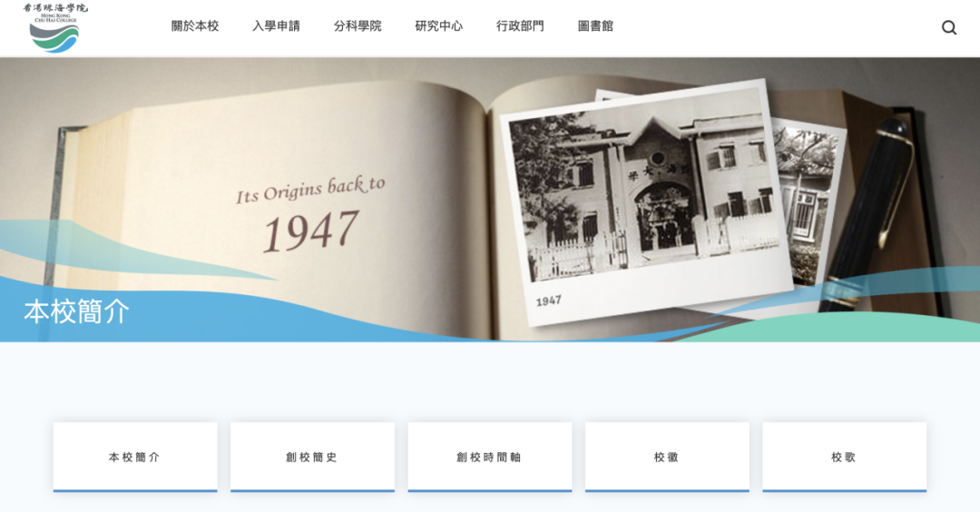Click the 'Its Origins back to 1947' text
980x512 pixels.
tap(310, 214)
